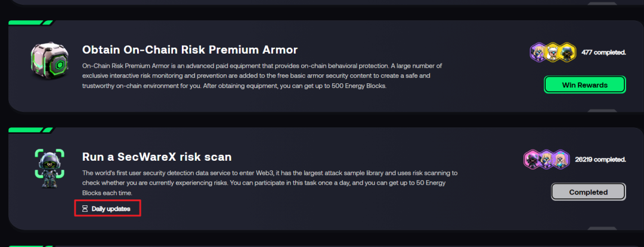
Task: Click the SecWareX risk scan description text
Action: tap(270, 183)
